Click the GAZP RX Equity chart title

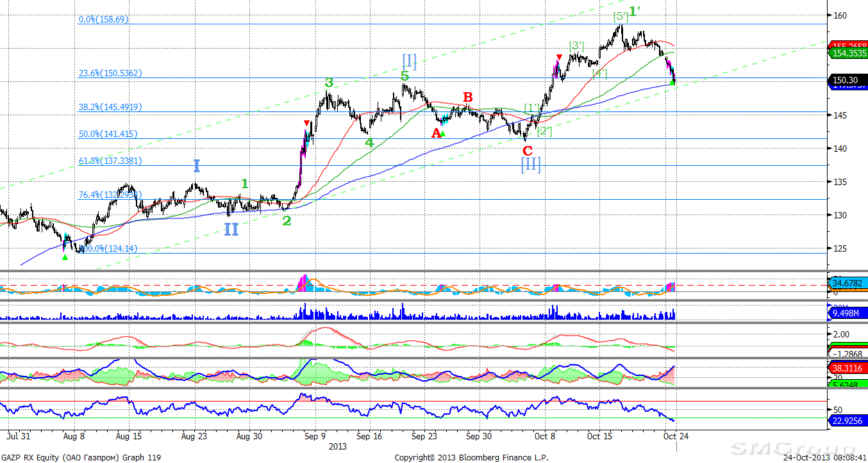coord(81,457)
